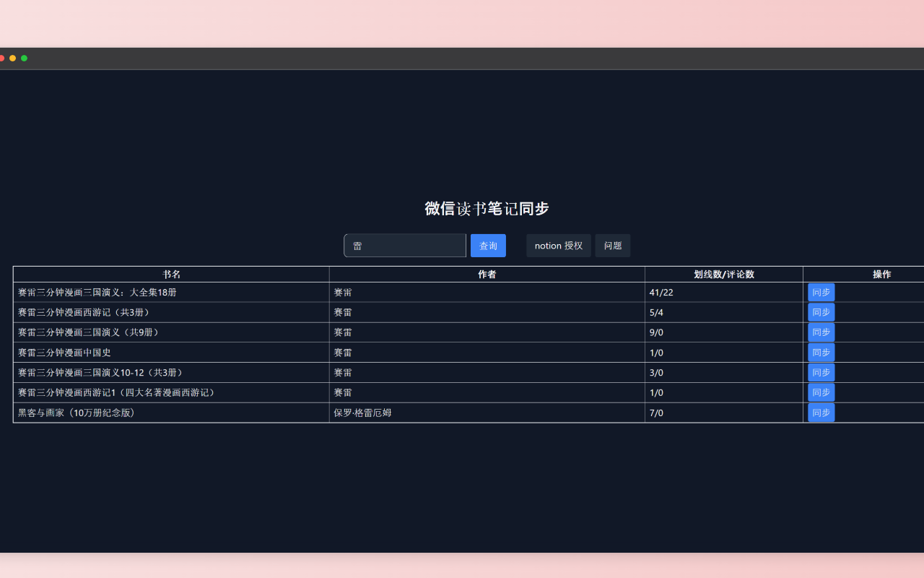Select title 赛雷三分钟漫画三国演义10-12（共3册）
This screenshot has width=924, height=578.
coord(101,373)
